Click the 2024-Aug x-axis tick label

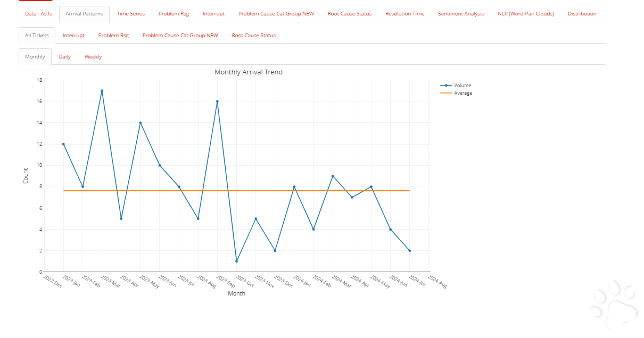[438, 281]
